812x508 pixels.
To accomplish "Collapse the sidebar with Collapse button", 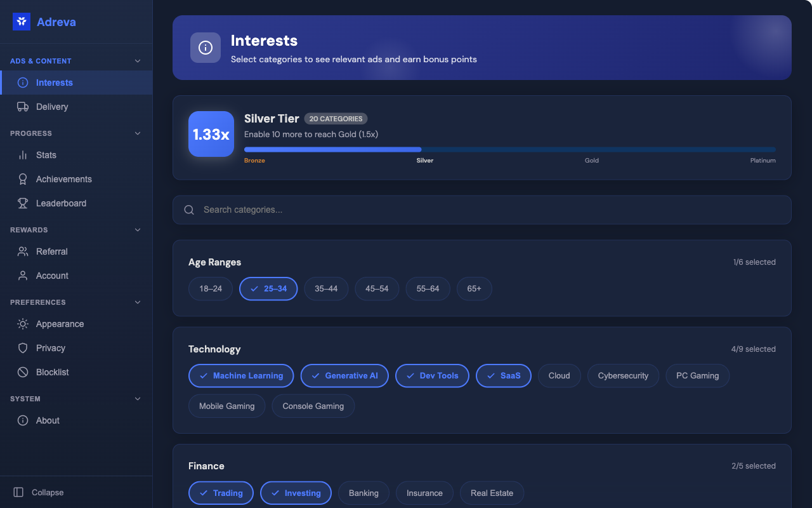I will (x=39, y=493).
